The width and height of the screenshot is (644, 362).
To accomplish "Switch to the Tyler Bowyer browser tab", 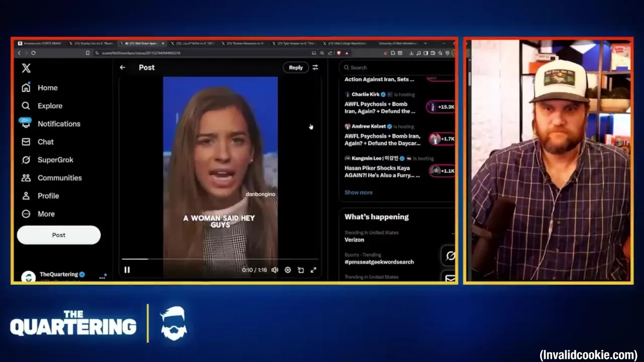I will 294,43.
